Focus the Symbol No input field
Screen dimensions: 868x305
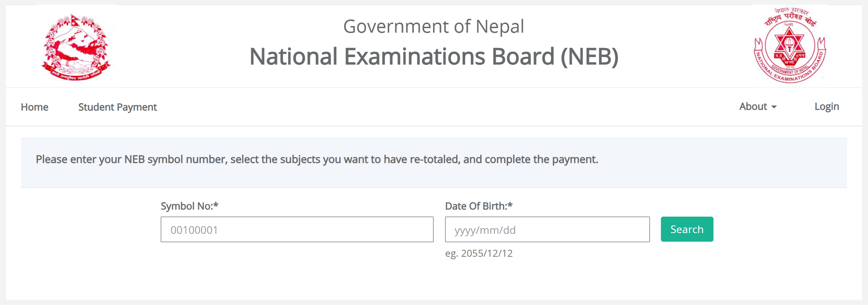297,229
